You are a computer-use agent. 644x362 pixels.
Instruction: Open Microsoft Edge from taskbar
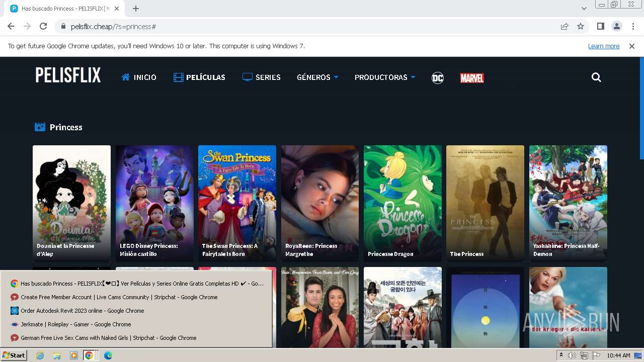point(108,355)
